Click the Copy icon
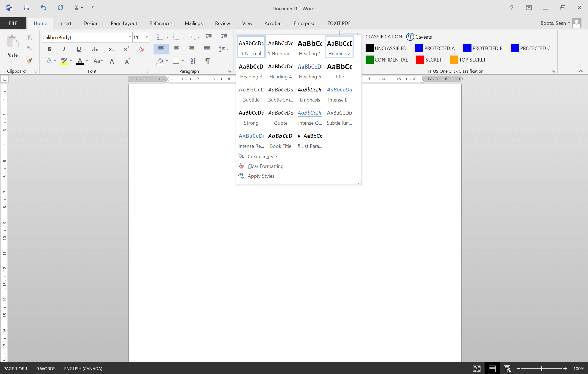The width and height of the screenshot is (588, 374). [29, 49]
